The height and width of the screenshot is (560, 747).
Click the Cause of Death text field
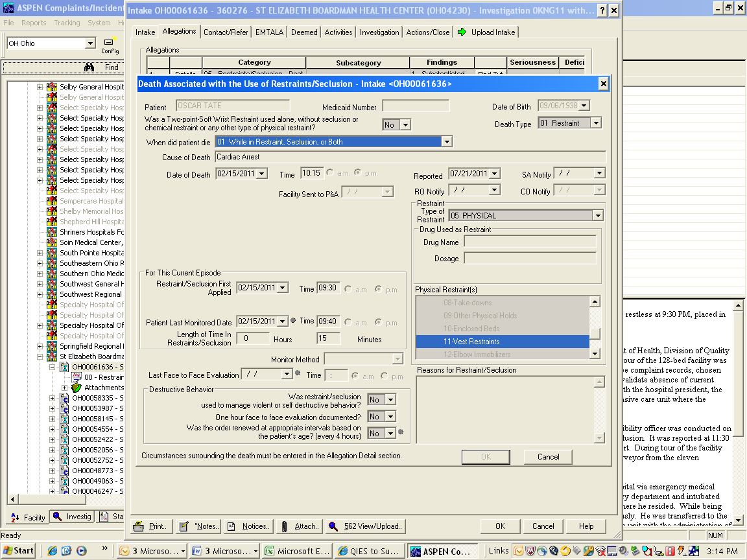pos(410,157)
